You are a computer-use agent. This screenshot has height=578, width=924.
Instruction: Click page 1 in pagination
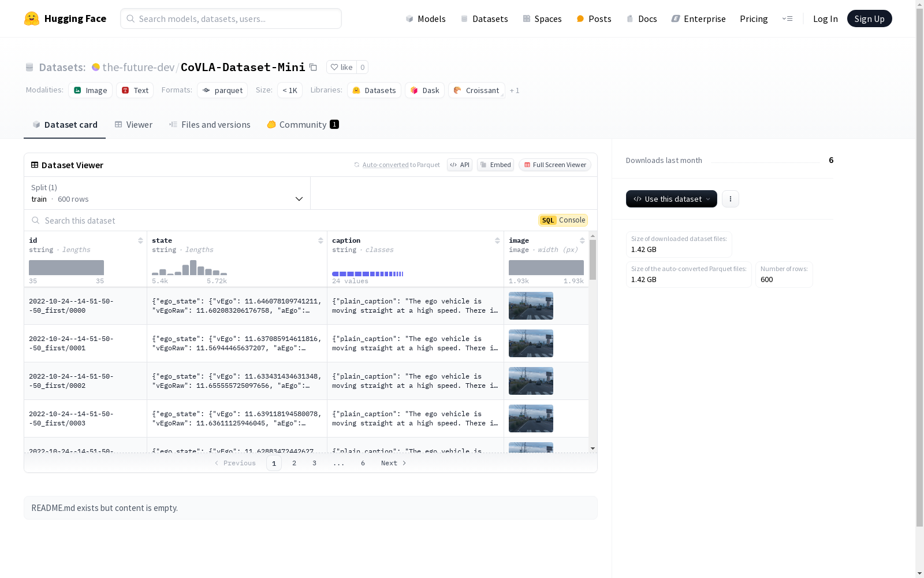click(274, 463)
